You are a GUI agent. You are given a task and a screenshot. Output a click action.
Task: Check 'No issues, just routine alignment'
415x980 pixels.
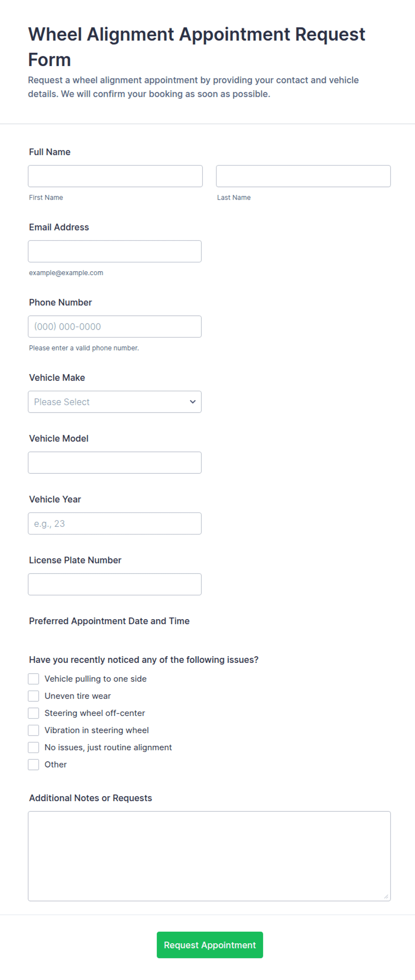pos(33,748)
